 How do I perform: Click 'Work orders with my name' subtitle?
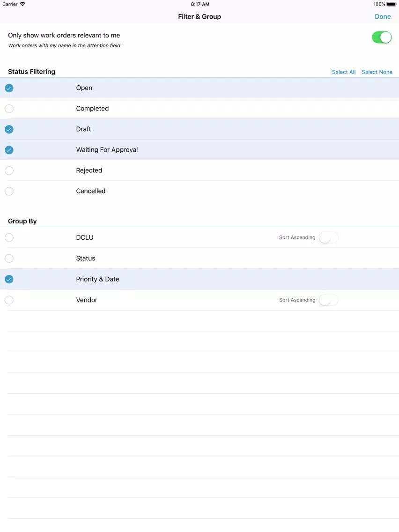point(64,45)
